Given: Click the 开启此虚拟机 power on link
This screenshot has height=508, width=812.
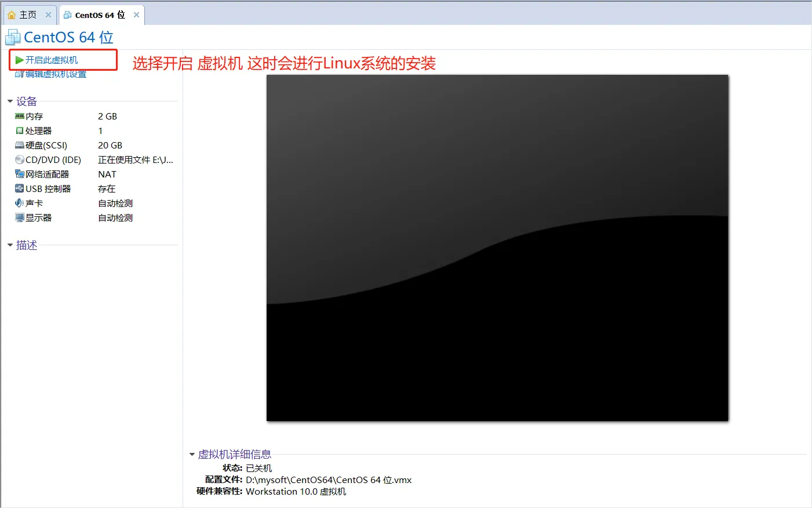Looking at the screenshot, I should click(x=52, y=60).
